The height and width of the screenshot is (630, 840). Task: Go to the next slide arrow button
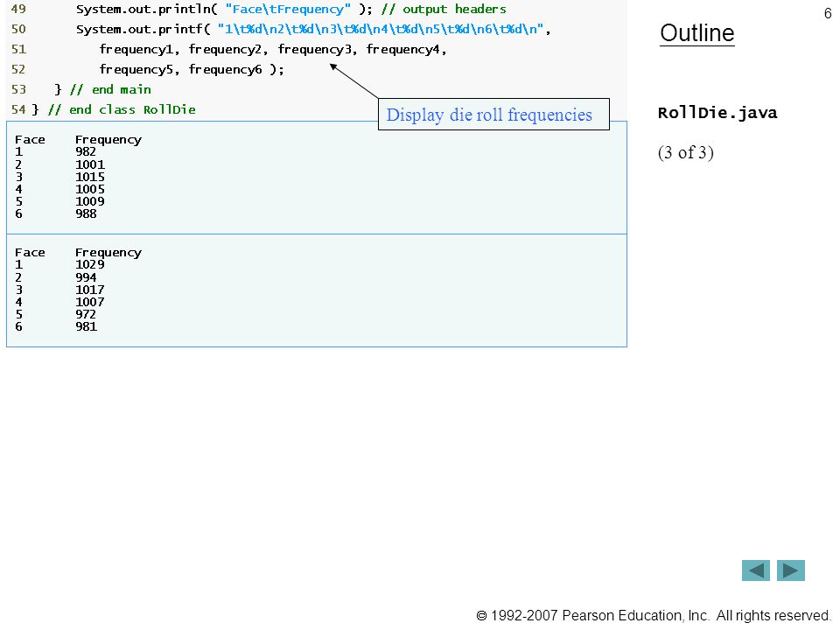791,570
